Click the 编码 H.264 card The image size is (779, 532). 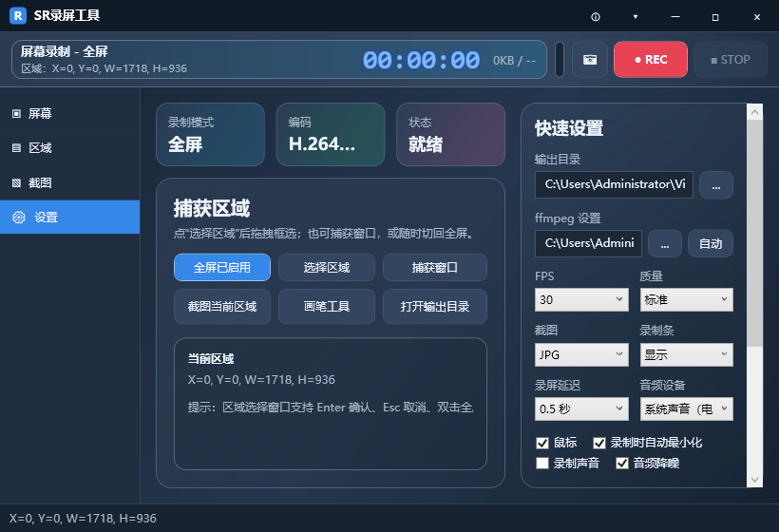tap(331, 135)
